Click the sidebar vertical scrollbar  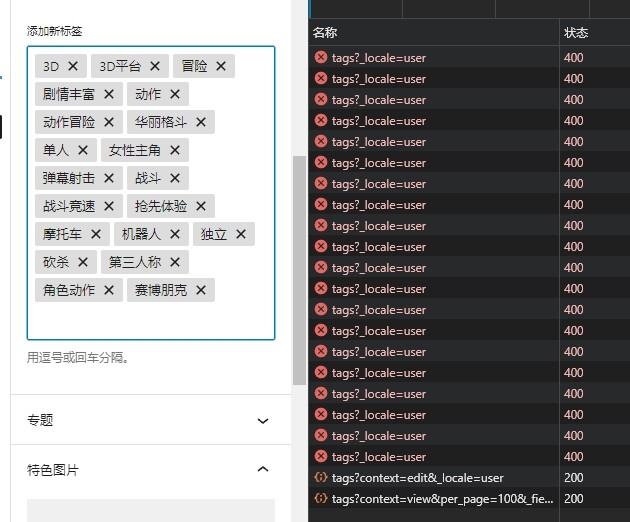tap(299, 270)
